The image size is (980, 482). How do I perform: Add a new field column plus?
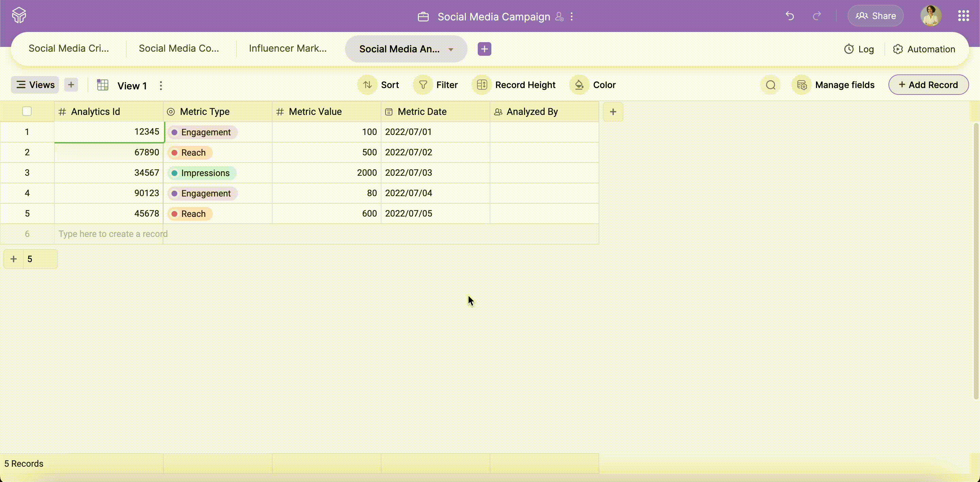coord(613,112)
